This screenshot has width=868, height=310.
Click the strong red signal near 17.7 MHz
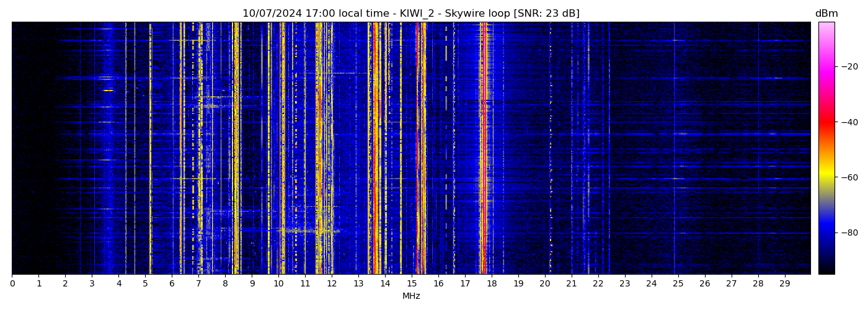tap(483, 149)
